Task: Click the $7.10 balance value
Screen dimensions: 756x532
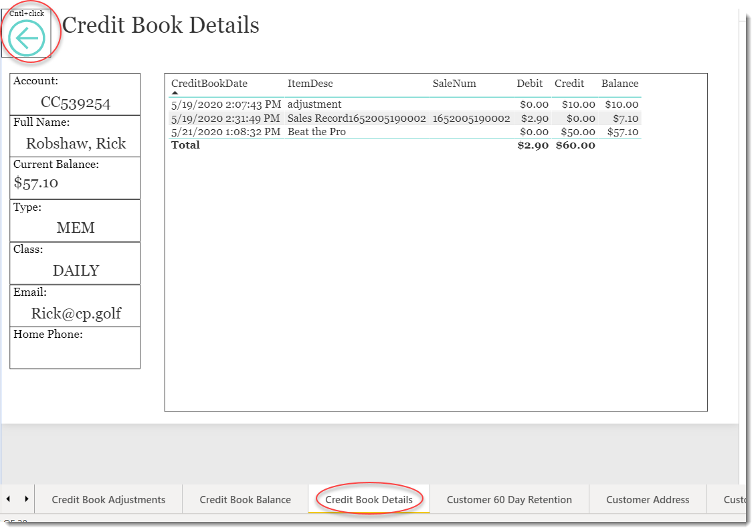Action: pos(626,118)
